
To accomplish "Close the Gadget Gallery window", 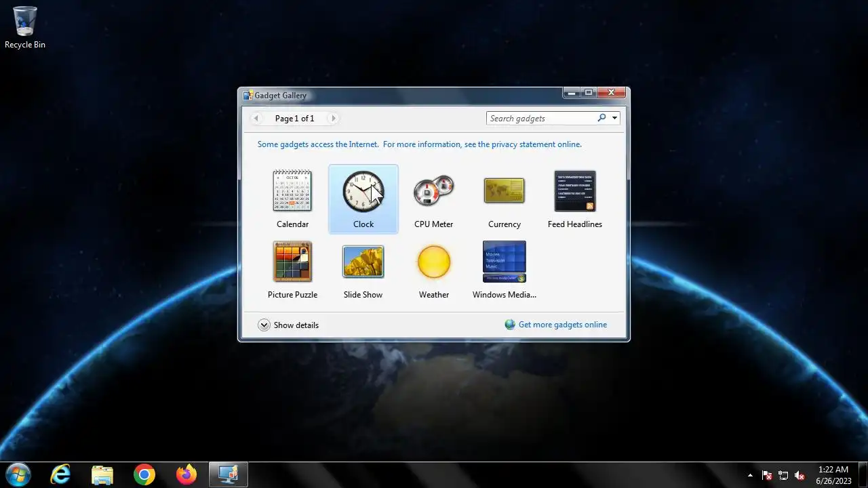I will click(x=611, y=93).
